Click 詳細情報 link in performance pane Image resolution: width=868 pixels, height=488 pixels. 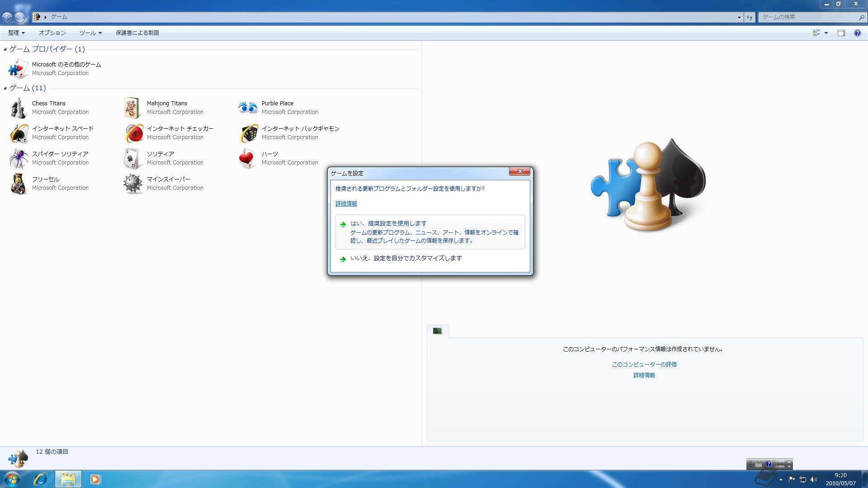coord(644,375)
